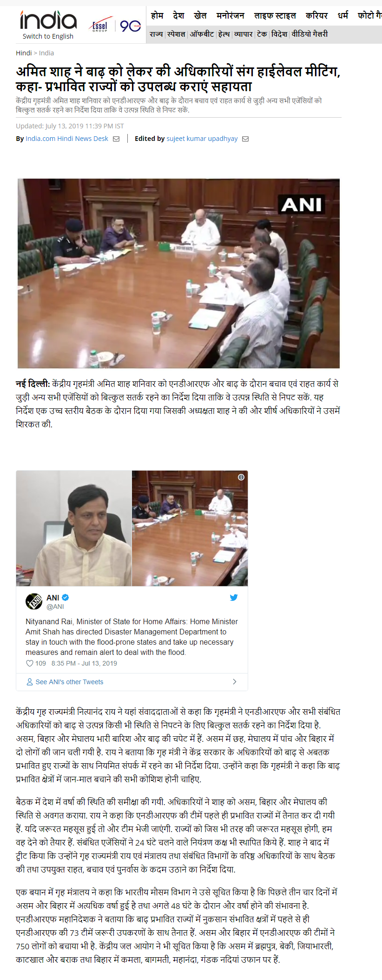
Task: Open Nityanand Rai photo in tweet
Action: coord(74,528)
